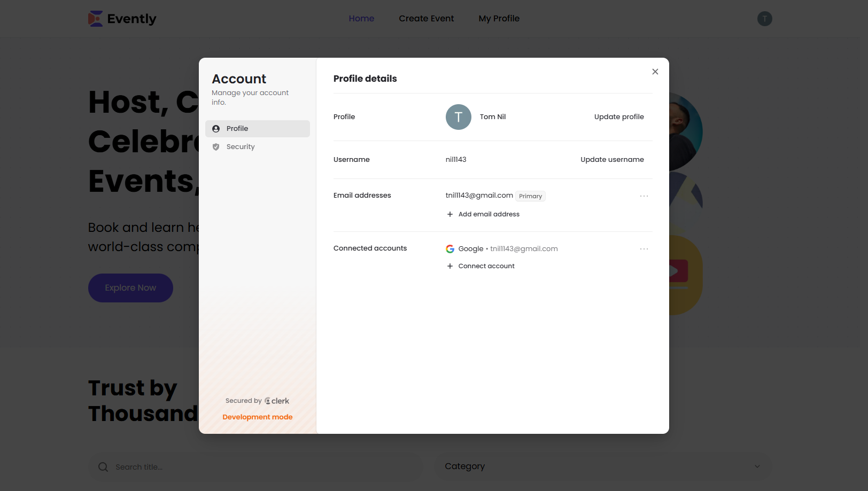Click the Evently logo icon
868x491 pixels.
click(x=95, y=19)
